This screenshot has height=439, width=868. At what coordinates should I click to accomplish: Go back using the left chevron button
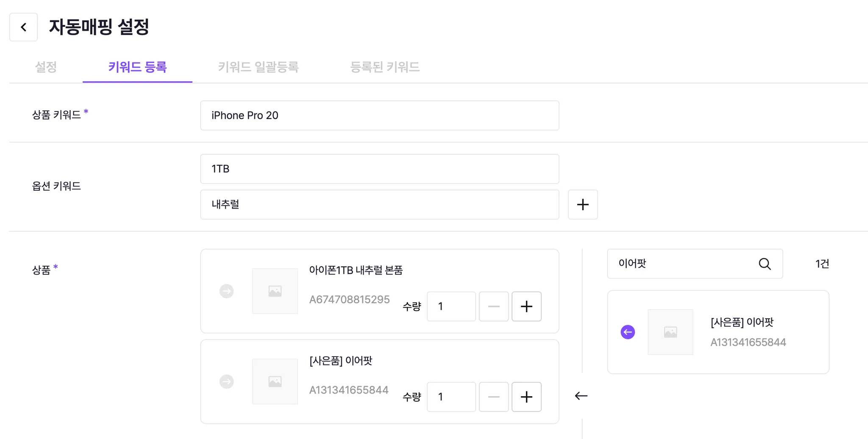[x=23, y=27]
